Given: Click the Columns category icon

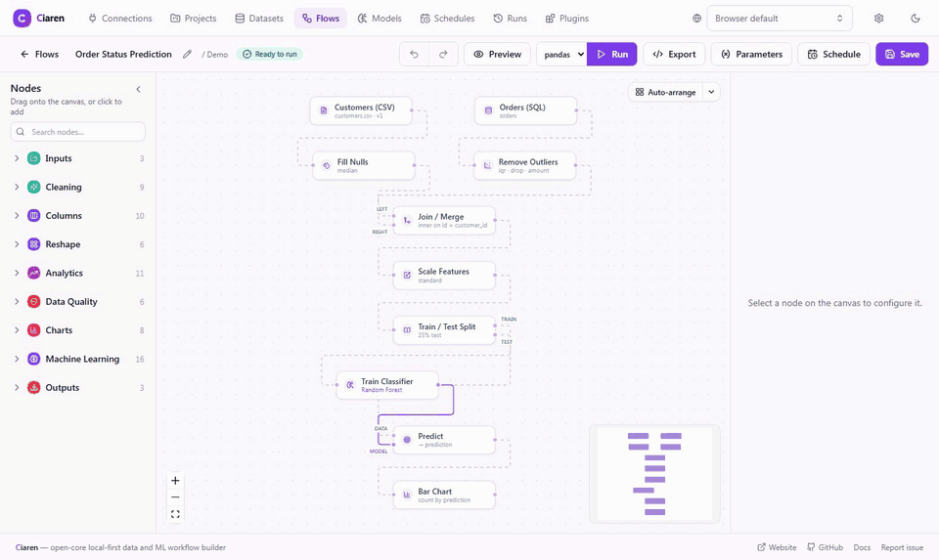Looking at the screenshot, I should (x=34, y=215).
